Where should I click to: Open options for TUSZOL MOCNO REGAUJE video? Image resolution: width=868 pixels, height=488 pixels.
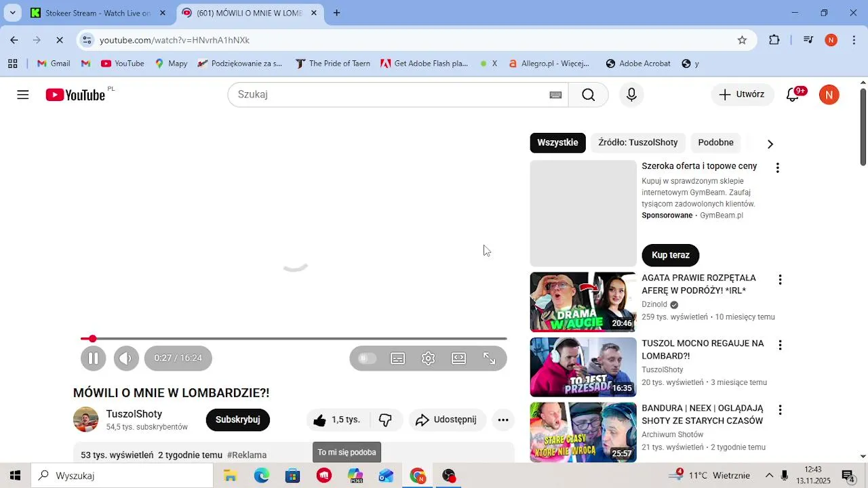click(x=780, y=345)
